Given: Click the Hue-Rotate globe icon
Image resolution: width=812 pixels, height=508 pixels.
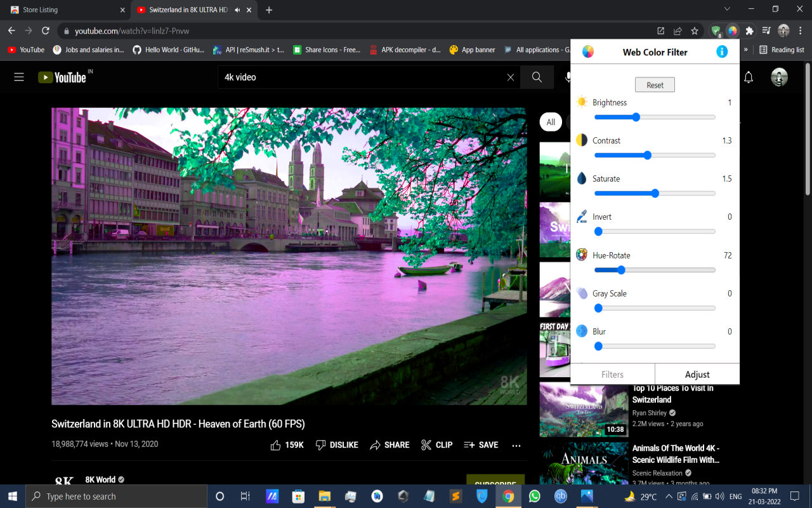Looking at the screenshot, I should (x=581, y=255).
